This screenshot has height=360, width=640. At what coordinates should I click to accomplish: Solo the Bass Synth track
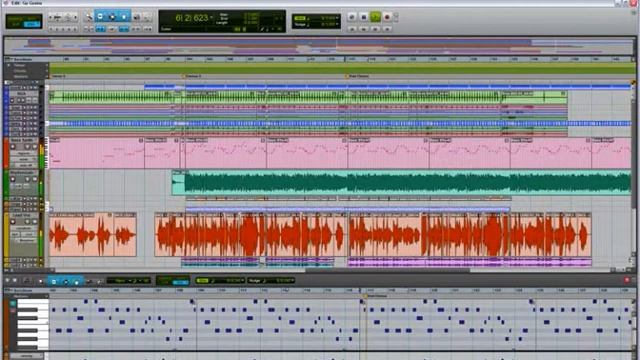[x=27, y=147]
